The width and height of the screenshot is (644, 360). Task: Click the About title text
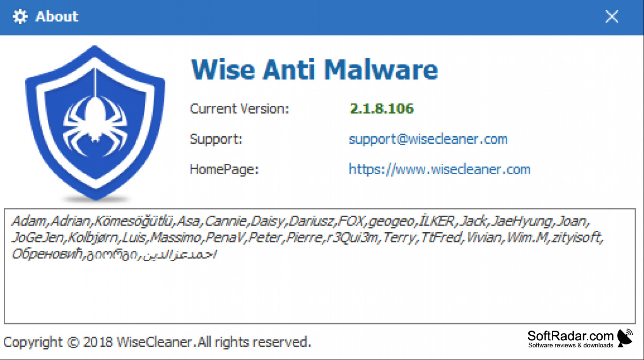click(x=57, y=17)
